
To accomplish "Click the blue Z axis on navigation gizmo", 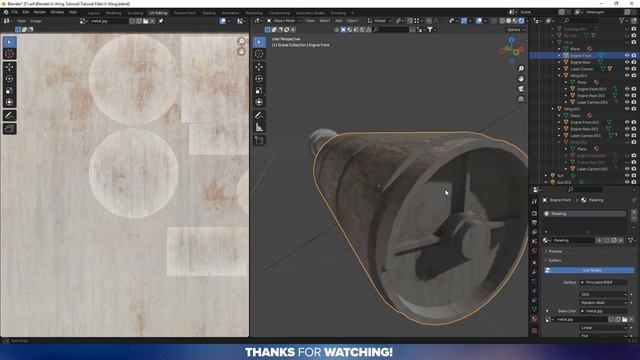I will click(511, 40).
